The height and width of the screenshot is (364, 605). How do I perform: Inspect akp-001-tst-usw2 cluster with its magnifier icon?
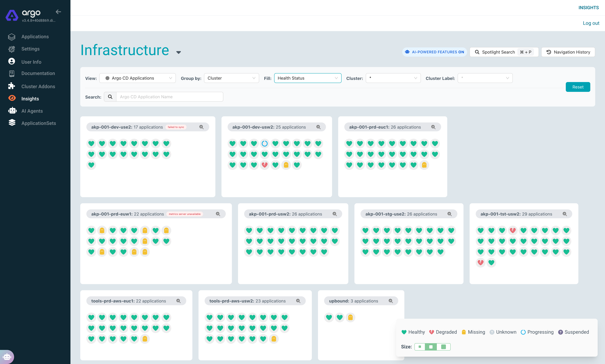[565, 214]
